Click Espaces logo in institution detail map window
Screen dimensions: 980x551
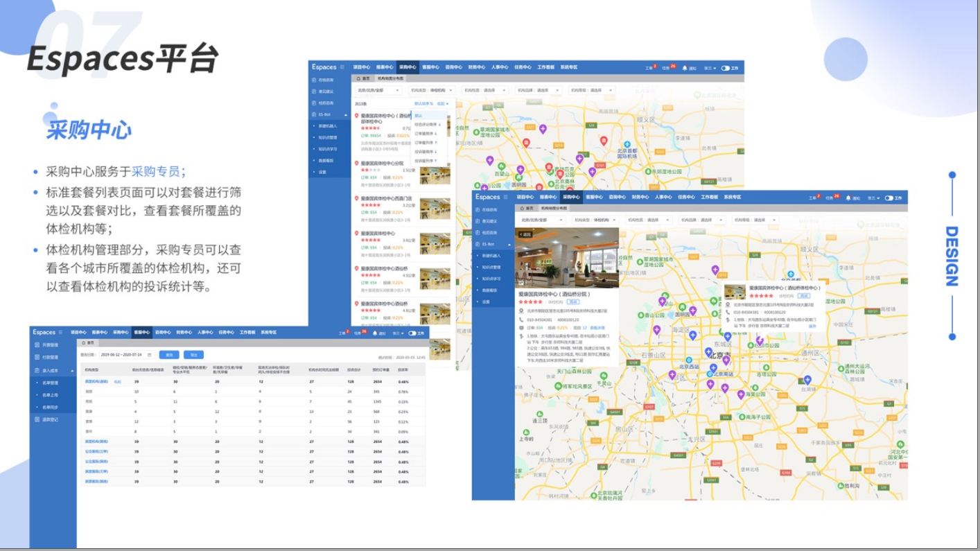tap(488, 197)
